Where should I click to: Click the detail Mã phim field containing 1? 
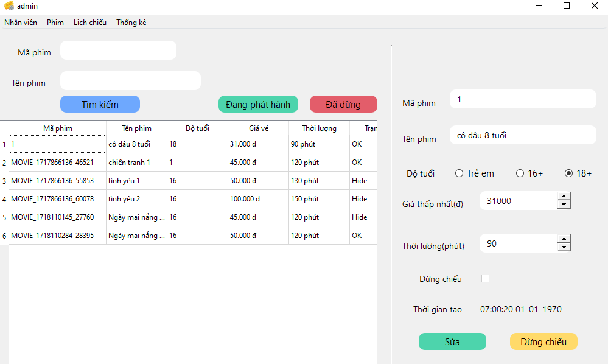[x=523, y=99]
